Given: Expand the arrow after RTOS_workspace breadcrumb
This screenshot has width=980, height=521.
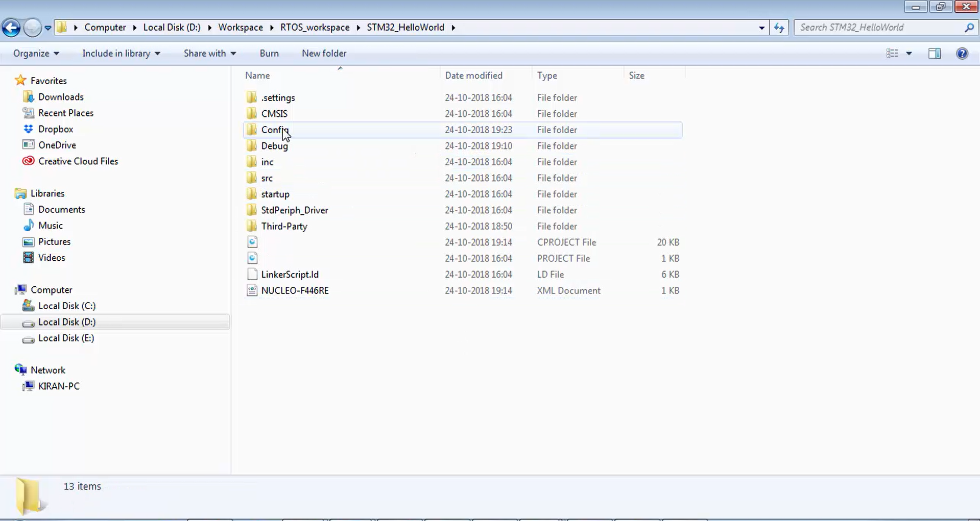Looking at the screenshot, I should click(358, 28).
